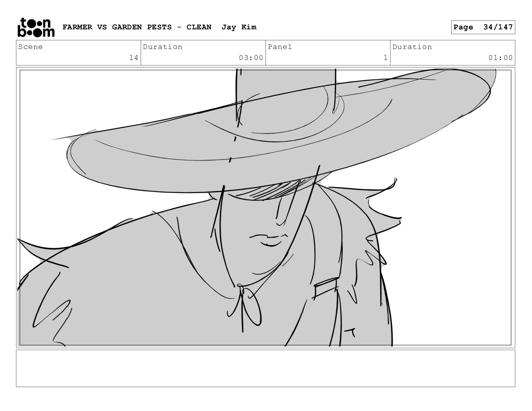Image resolution: width=532 pixels, height=411 pixels.
Task: Click the Toon Boom logo
Action: [x=36, y=27]
